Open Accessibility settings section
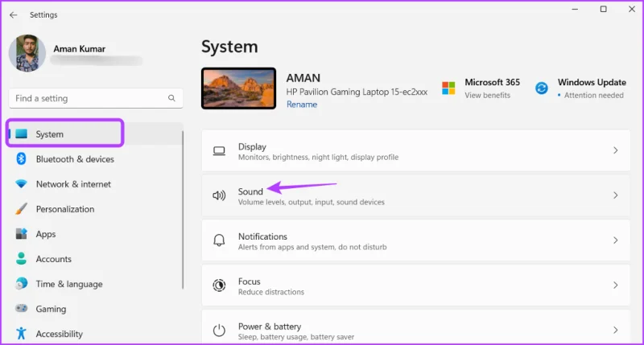 [x=59, y=334]
